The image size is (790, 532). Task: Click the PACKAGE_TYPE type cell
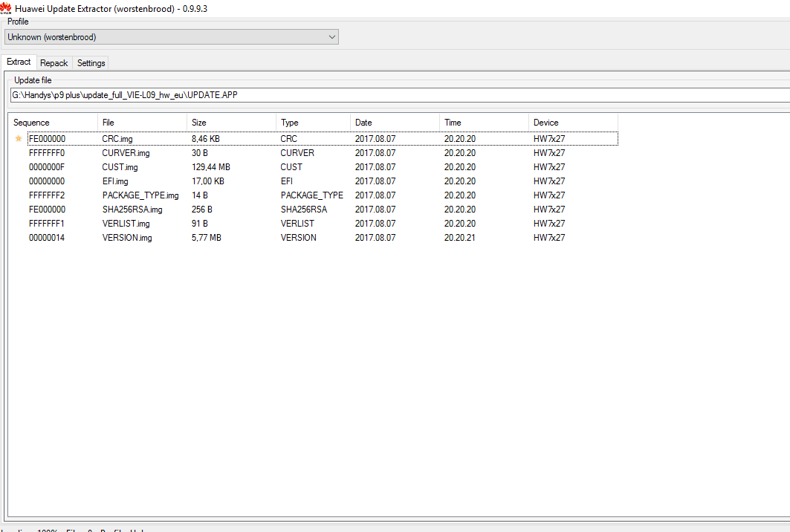coord(312,195)
